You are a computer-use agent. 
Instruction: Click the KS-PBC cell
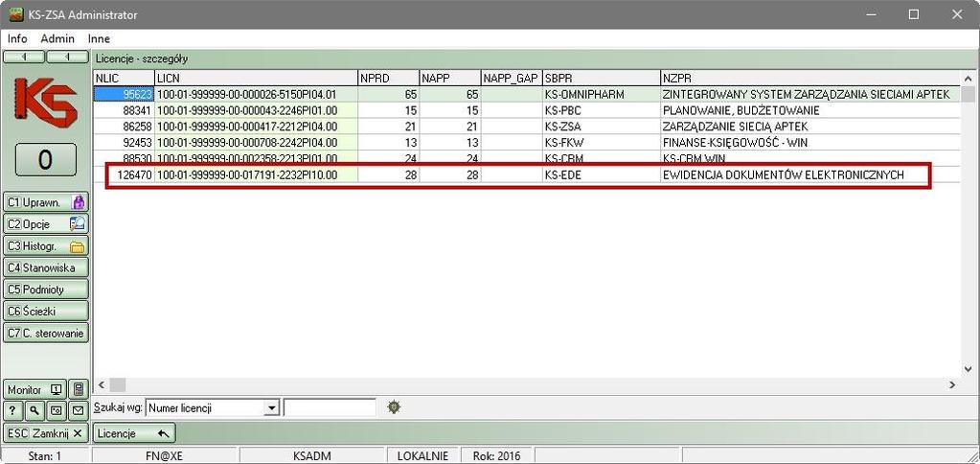click(x=602, y=110)
